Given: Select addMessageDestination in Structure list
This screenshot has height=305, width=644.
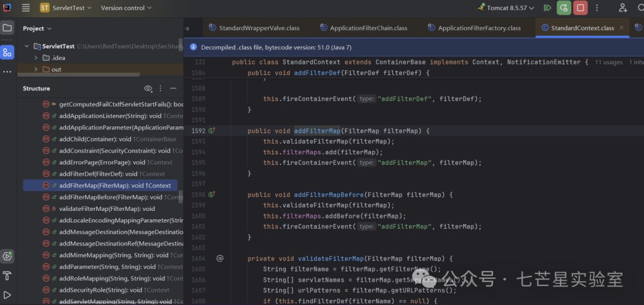Looking at the screenshot, I should pos(113,232).
